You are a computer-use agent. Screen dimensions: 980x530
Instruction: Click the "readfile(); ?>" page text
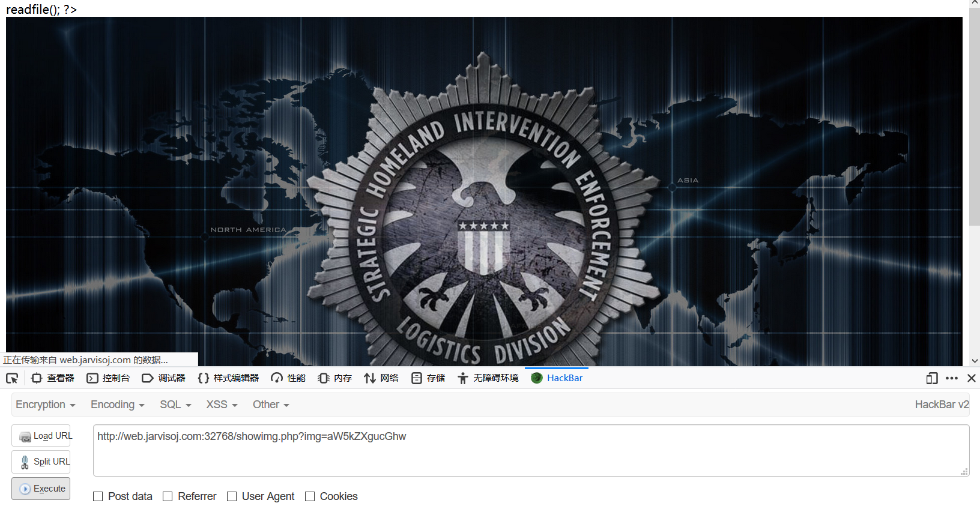41,10
